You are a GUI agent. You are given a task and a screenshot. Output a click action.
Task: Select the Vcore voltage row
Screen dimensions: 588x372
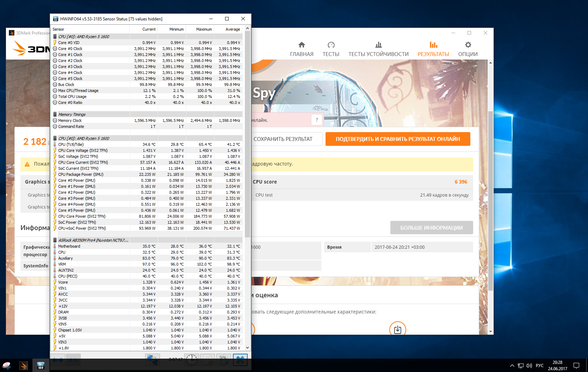(x=147, y=282)
